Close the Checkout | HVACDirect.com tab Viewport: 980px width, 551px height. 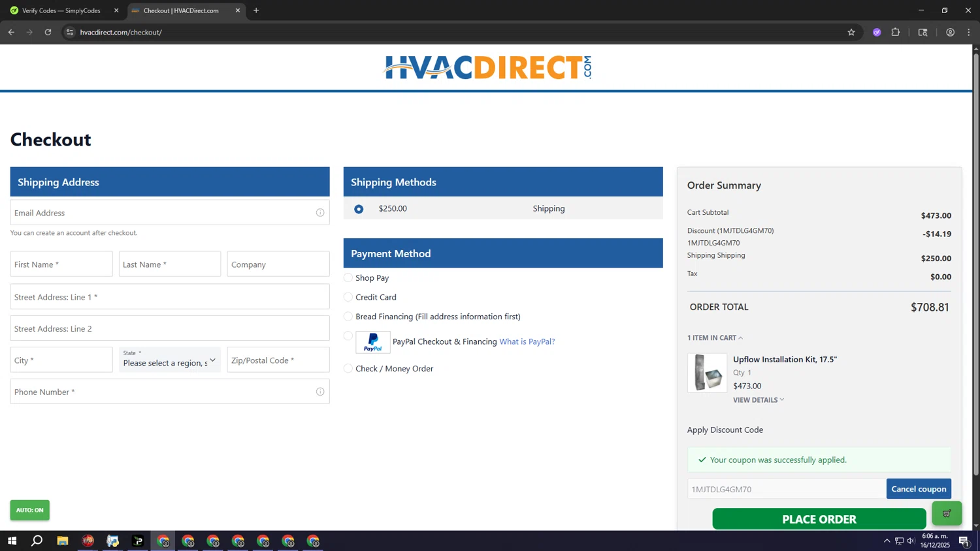coord(238,10)
